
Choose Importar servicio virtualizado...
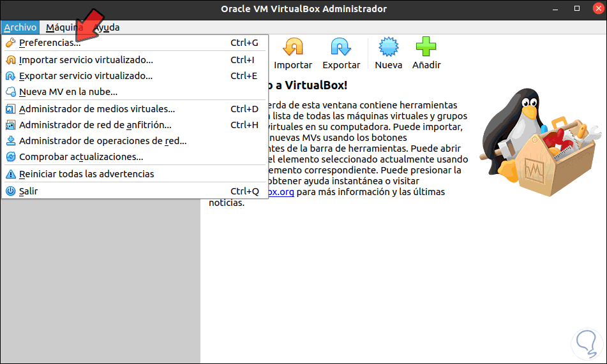click(135, 60)
